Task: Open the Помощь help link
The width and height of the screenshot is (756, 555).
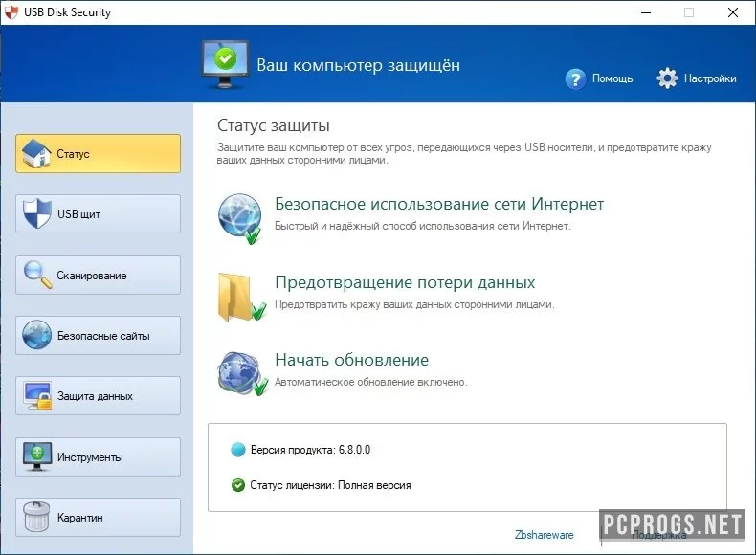Action: pyautogui.click(x=612, y=78)
